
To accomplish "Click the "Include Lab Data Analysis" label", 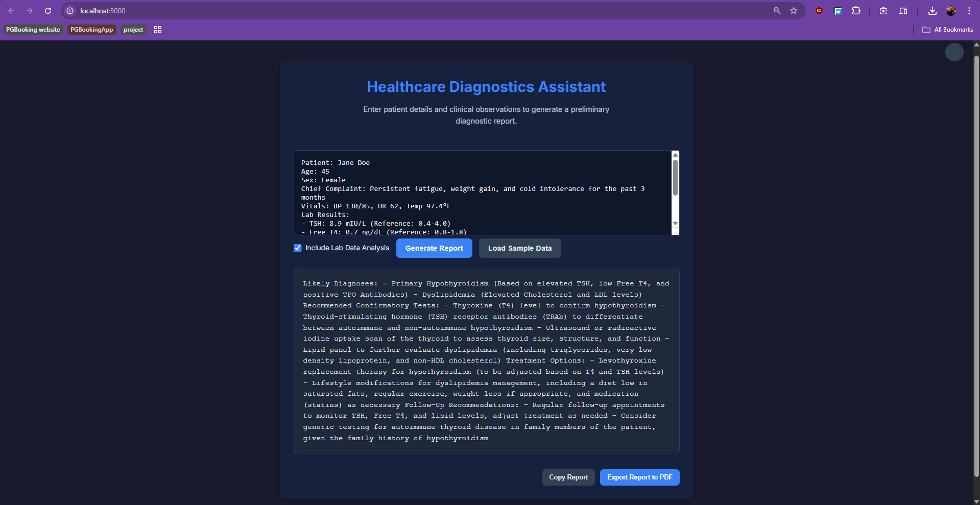I will [x=347, y=248].
